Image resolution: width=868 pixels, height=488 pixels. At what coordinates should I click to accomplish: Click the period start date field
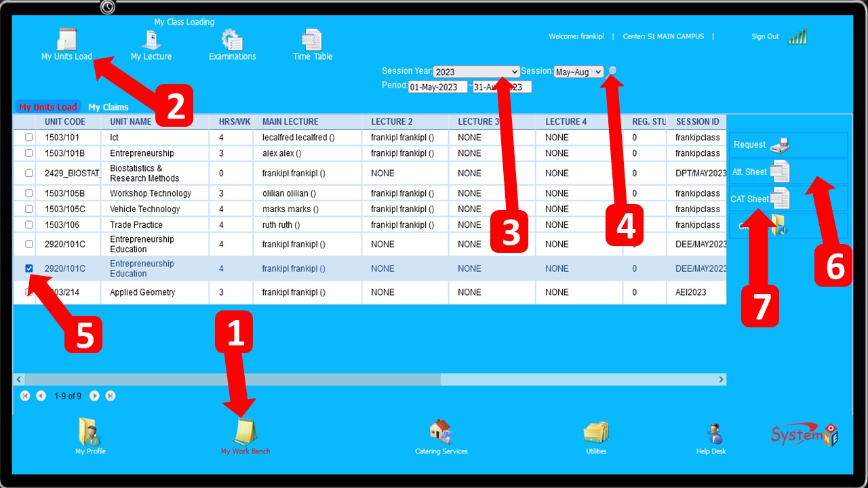point(437,87)
